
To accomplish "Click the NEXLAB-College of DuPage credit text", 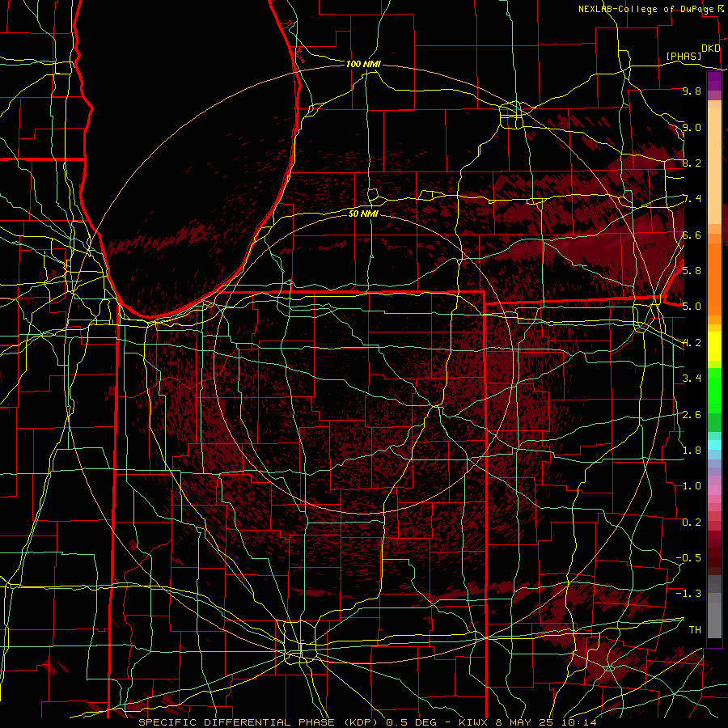I will [645, 9].
